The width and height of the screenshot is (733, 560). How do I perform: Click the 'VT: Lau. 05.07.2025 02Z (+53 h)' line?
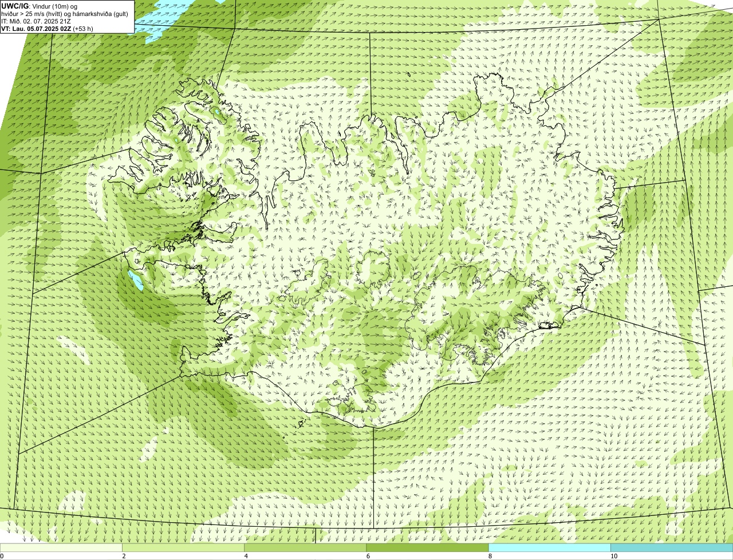tap(47, 29)
